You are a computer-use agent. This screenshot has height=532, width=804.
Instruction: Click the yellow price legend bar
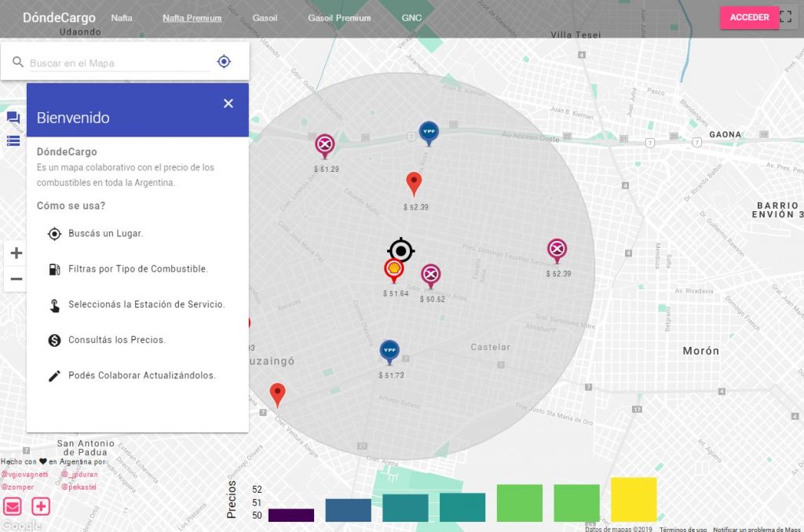[x=634, y=499]
